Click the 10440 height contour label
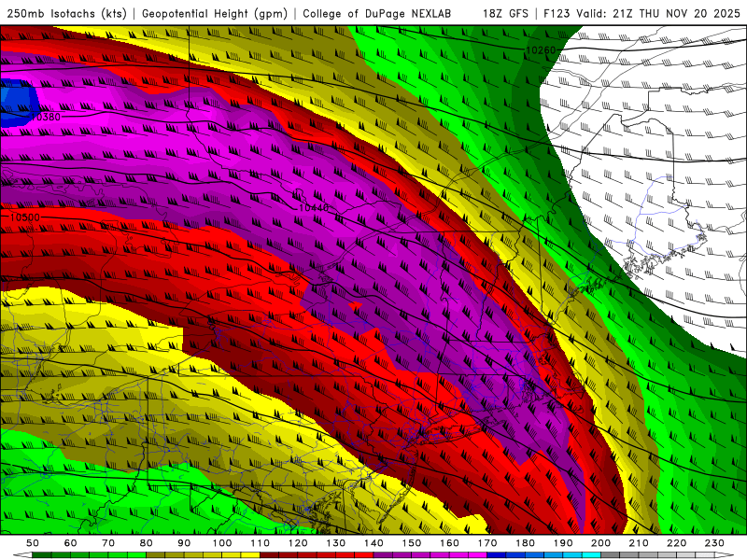Viewport: 747px width, 560px height. pyautogui.click(x=314, y=207)
